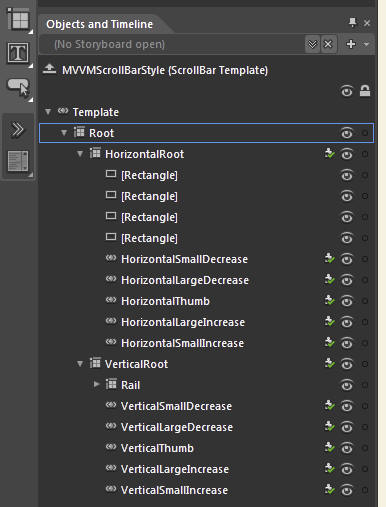Select the HorizontalRoot tree item
The width and height of the screenshot is (386, 507).
tap(144, 154)
